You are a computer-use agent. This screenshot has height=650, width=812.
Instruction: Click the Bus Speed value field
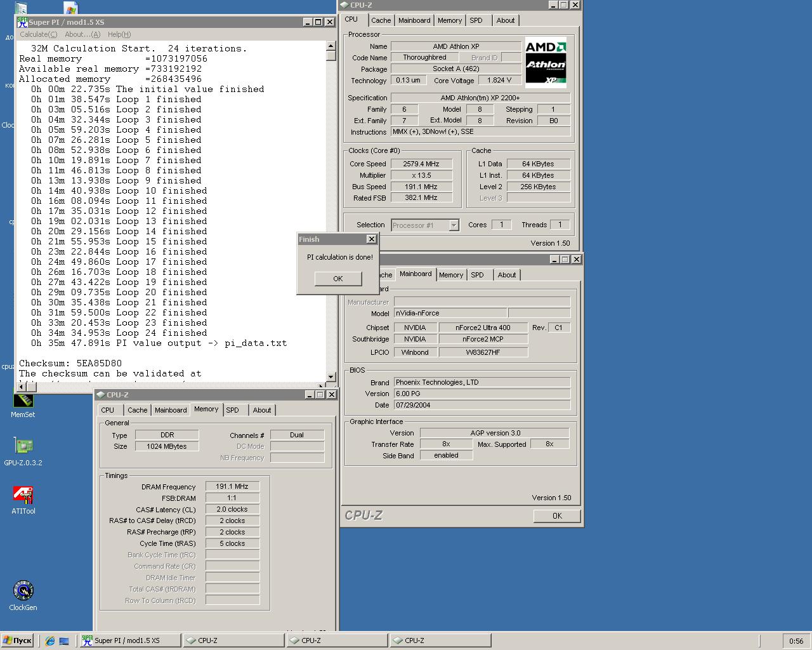coord(421,187)
